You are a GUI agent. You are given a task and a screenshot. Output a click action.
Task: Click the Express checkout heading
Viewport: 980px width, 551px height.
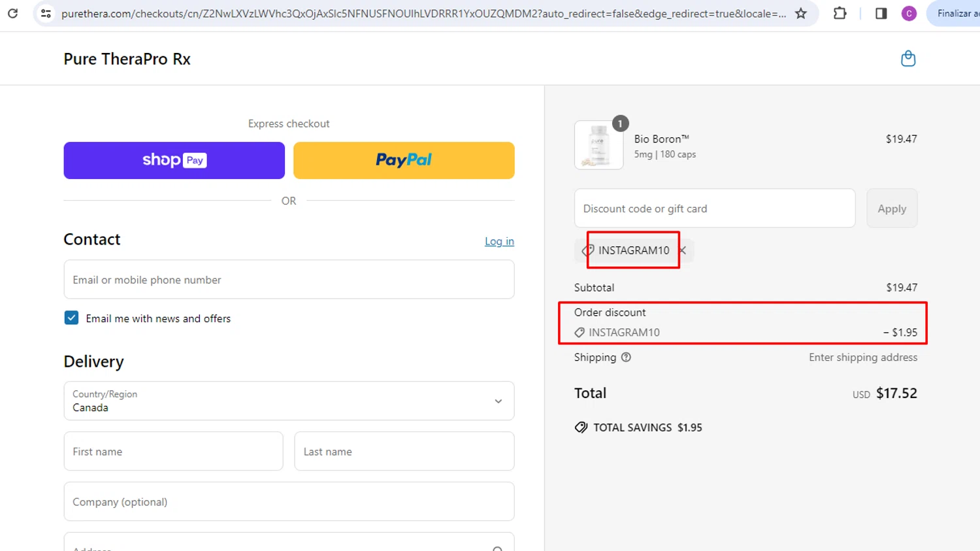tap(289, 124)
